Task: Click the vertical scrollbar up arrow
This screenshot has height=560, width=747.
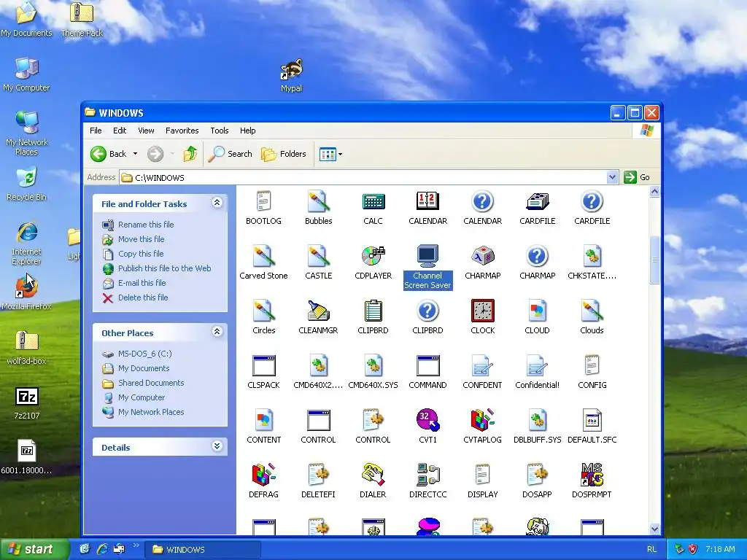Action: (x=654, y=192)
